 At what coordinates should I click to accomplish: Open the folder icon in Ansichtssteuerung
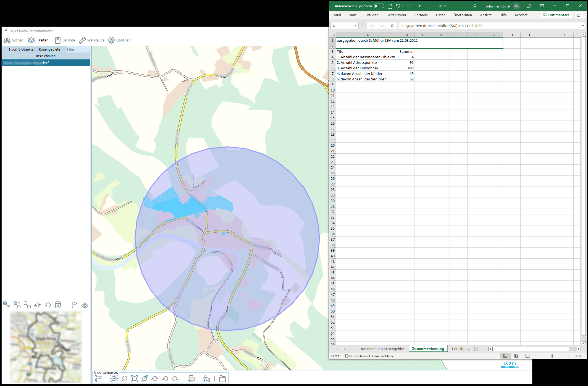222,379
